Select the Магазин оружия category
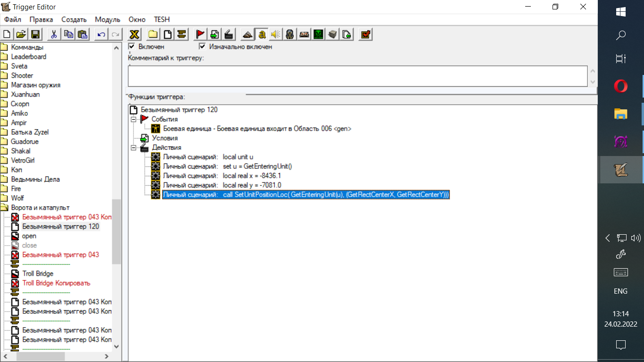 coord(36,85)
